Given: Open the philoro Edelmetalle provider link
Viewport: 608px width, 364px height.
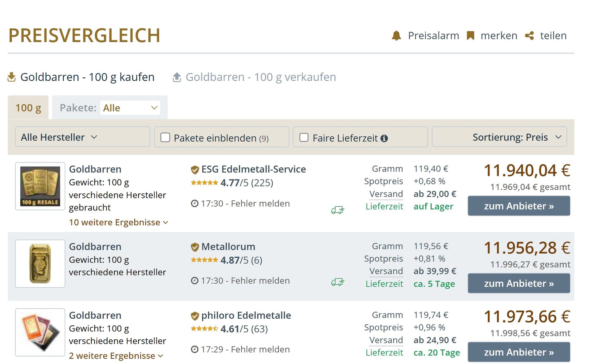Looking at the screenshot, I should pos(246,316).
